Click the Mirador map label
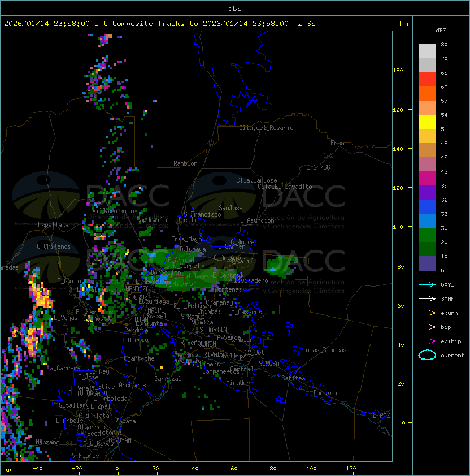This screenshot has height=476, width=470. click(238, 383)
